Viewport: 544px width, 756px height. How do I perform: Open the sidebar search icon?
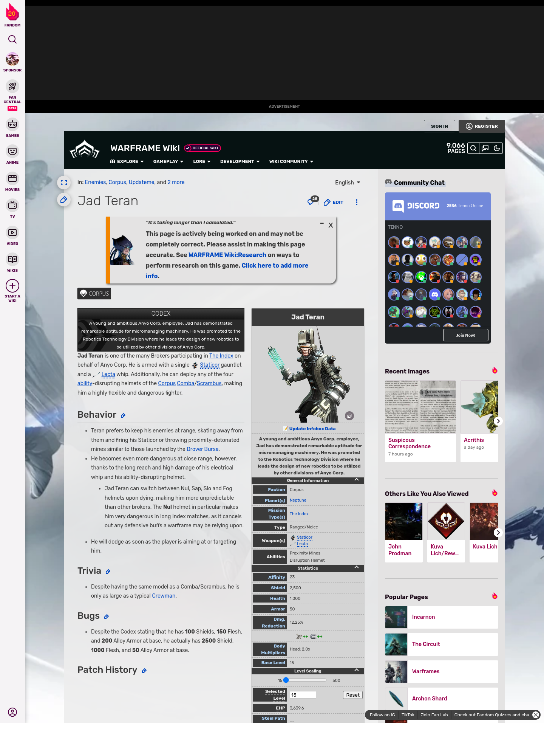[12, 39]
